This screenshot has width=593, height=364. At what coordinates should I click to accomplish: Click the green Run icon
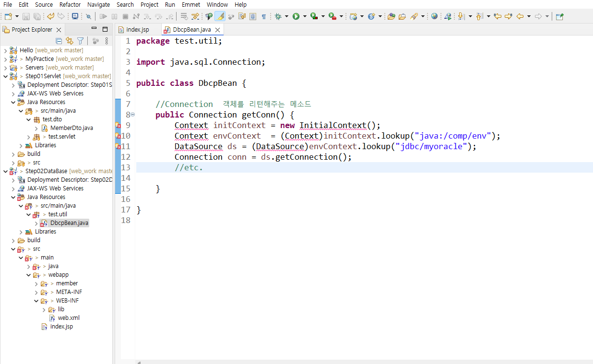coord(296,16)
